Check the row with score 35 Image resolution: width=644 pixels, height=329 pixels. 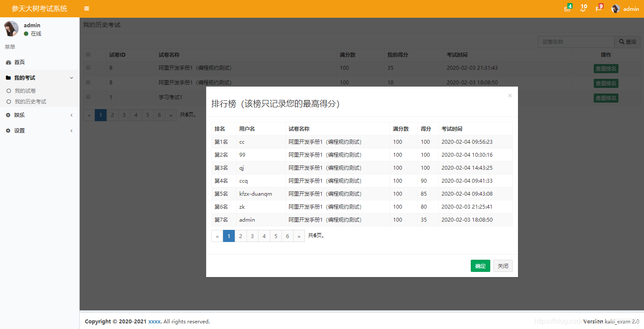88,68
